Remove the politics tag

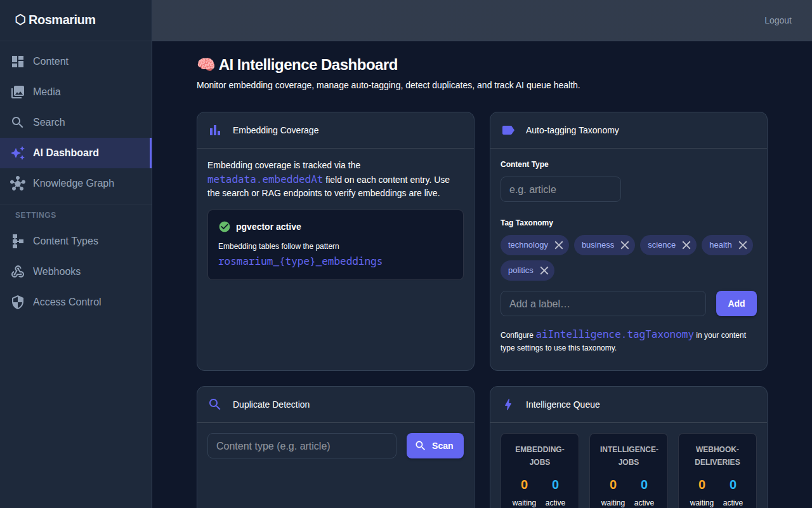click(544, 271)
